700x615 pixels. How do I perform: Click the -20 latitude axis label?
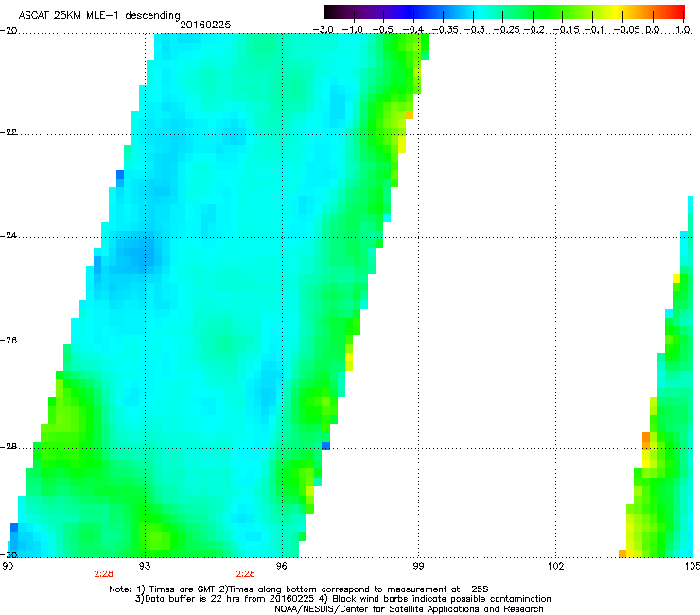(9, 30)
